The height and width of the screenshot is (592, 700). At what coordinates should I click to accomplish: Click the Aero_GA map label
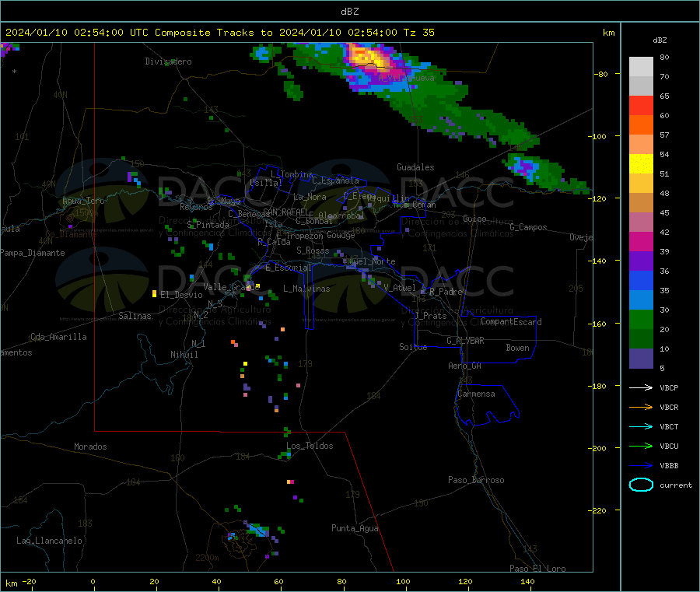point(464,366)
